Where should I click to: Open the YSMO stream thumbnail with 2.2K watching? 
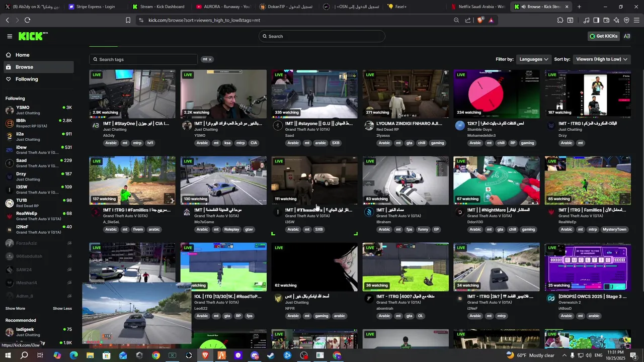223,94
